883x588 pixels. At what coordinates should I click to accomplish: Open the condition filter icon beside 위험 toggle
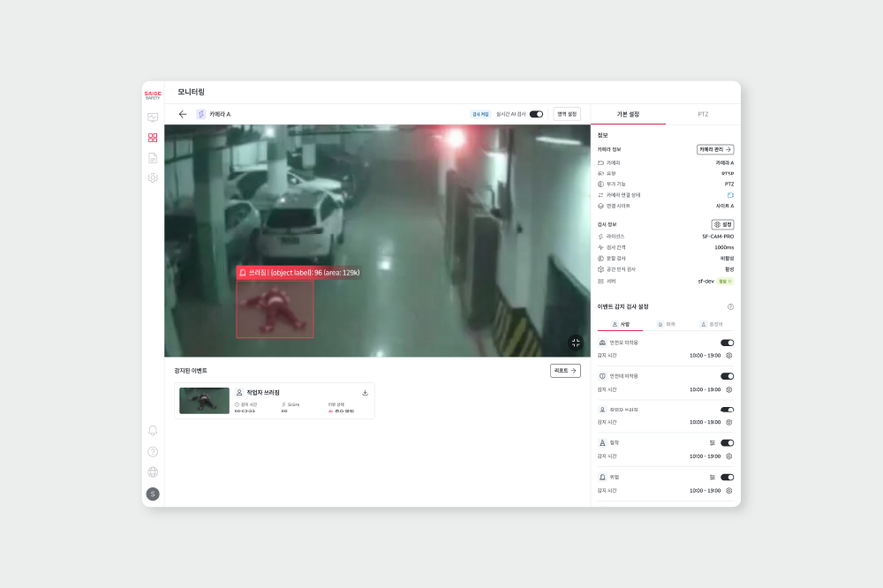click(712, 476)
